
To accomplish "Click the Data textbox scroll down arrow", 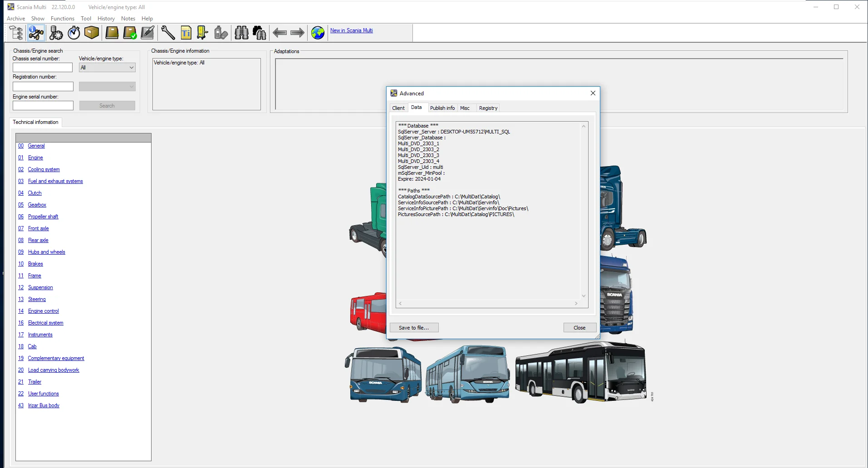I will click(584, 296).
